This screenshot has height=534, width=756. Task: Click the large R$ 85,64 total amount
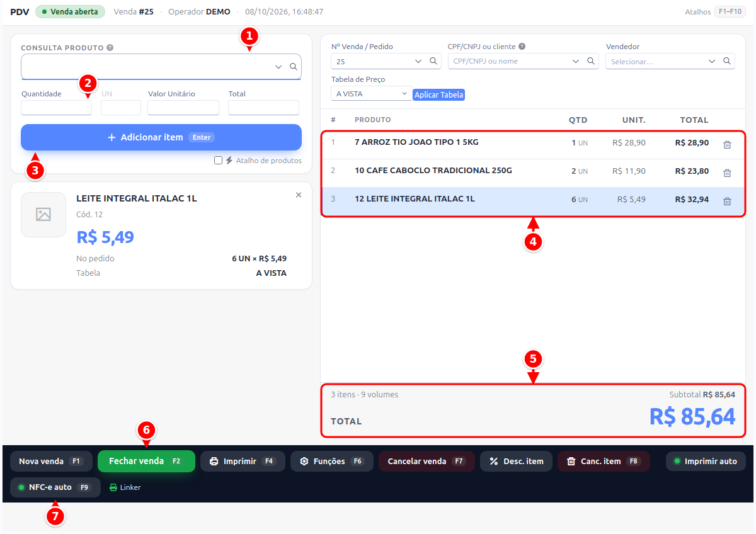[x=692, y=416]
